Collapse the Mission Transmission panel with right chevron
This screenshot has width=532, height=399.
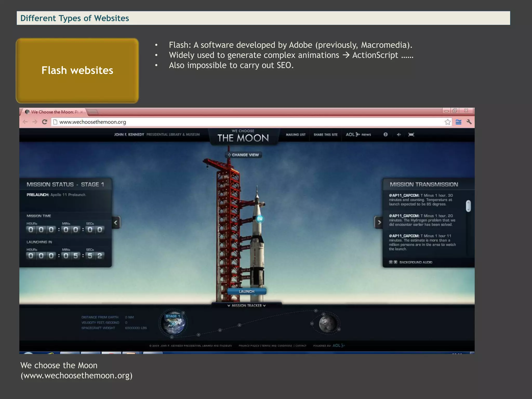[379, 222]
